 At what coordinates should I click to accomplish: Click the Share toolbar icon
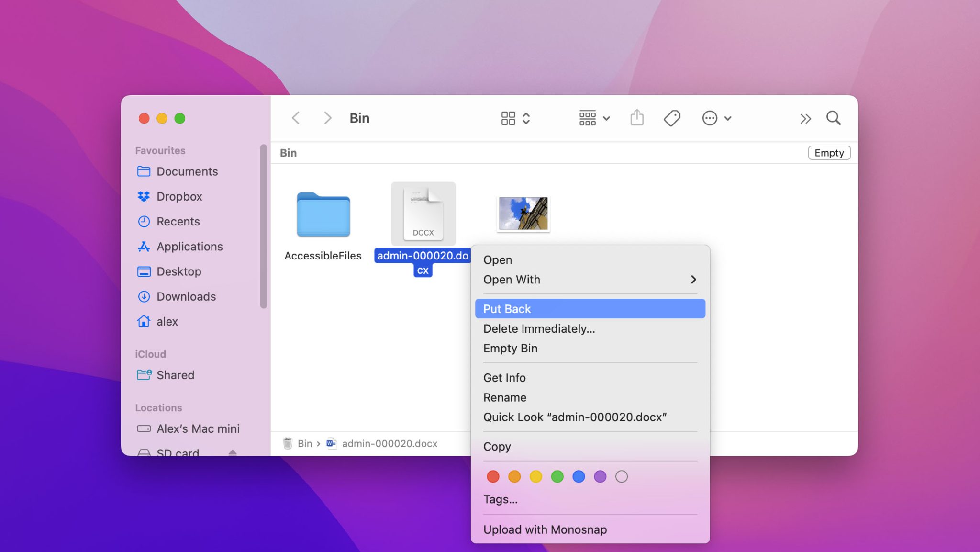pyautogui.click(x=637, y=118)
